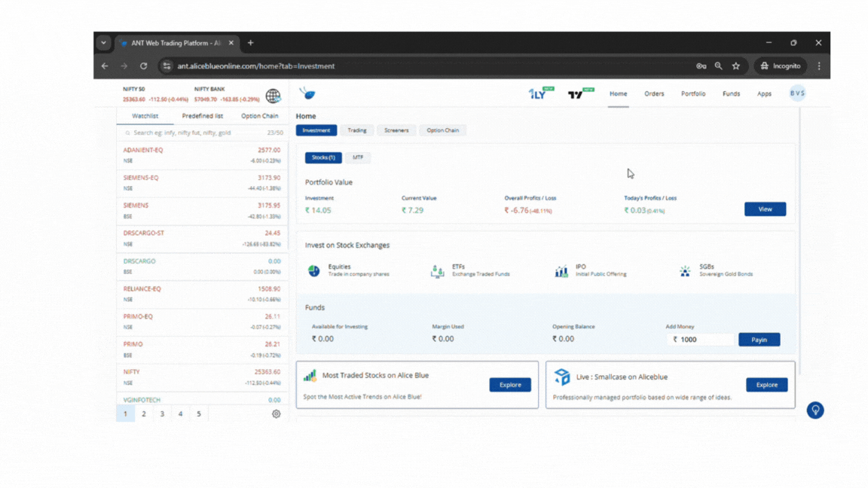Select DRSCARGO-ST in watchlist
The width and height of the screenshot is (868, 488).
(x=202, y=239)
